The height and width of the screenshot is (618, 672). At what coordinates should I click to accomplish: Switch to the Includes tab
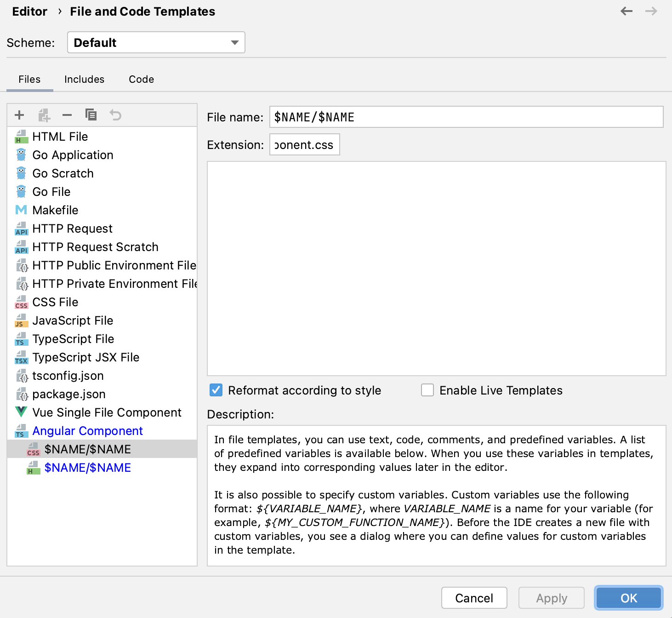84,79
